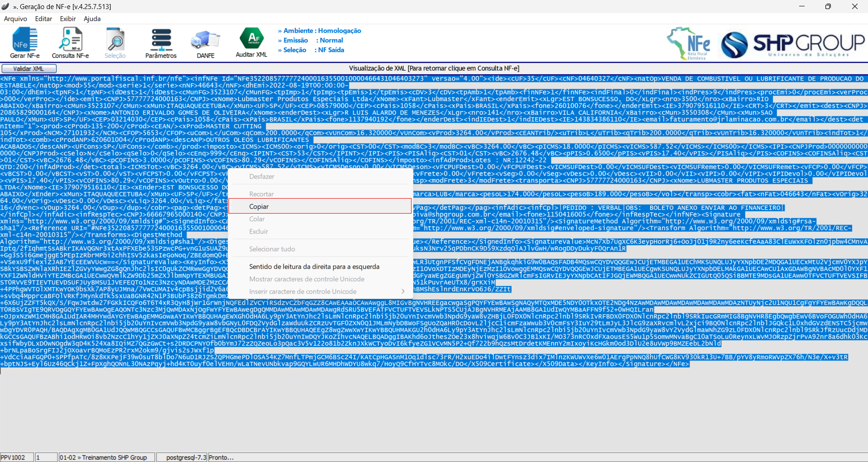
Task: Click the SHP Group logo
Action: click(x=792, y=44)
